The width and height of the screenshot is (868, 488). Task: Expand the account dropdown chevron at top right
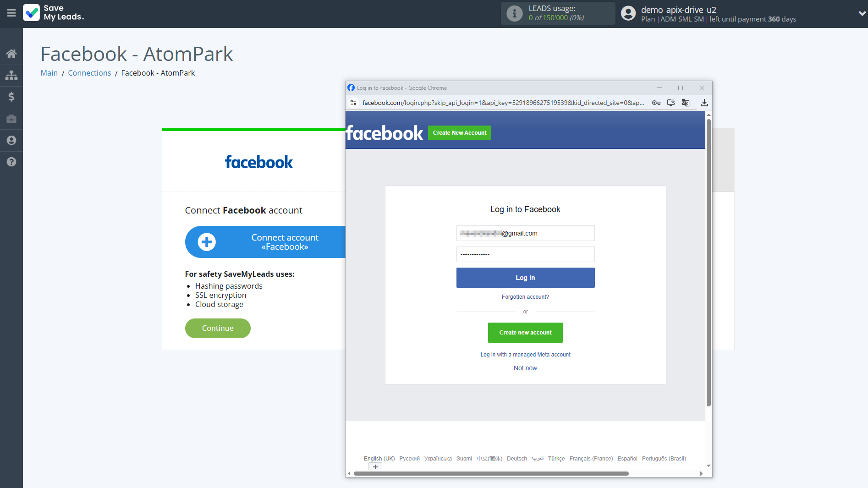point(862,13)
